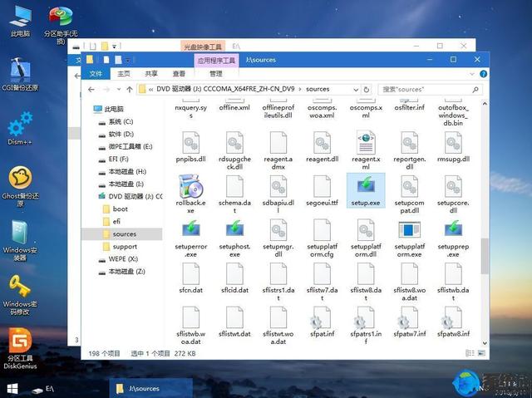Select 微PE工具箱 (E:) drive
The width and height of the screenshot is (532, 398).
[126, 147]
